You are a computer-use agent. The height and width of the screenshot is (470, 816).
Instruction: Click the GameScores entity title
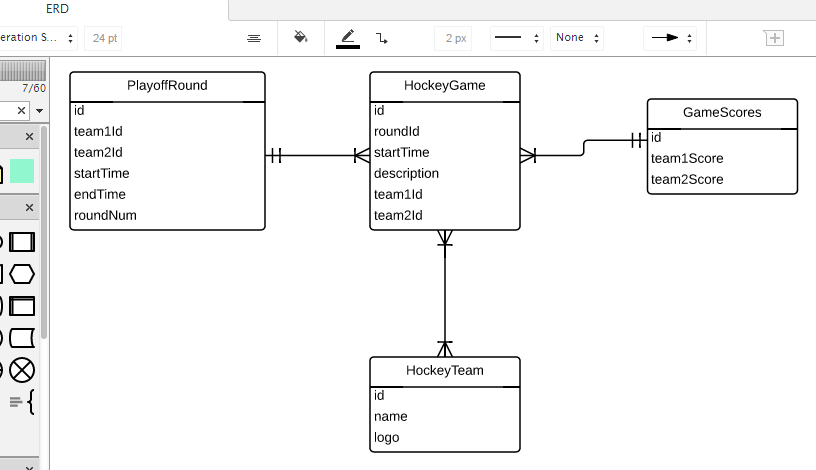tap(722, 113)
